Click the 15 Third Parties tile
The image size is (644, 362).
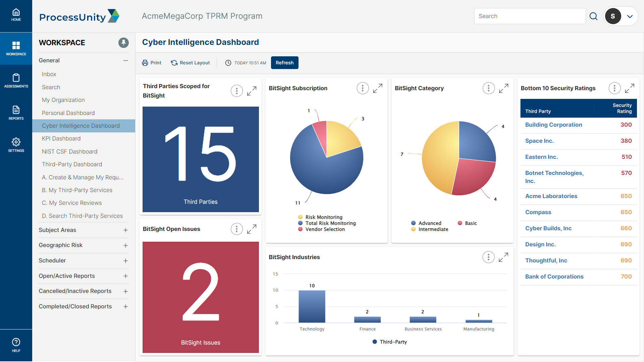click(x=201, y=159)
